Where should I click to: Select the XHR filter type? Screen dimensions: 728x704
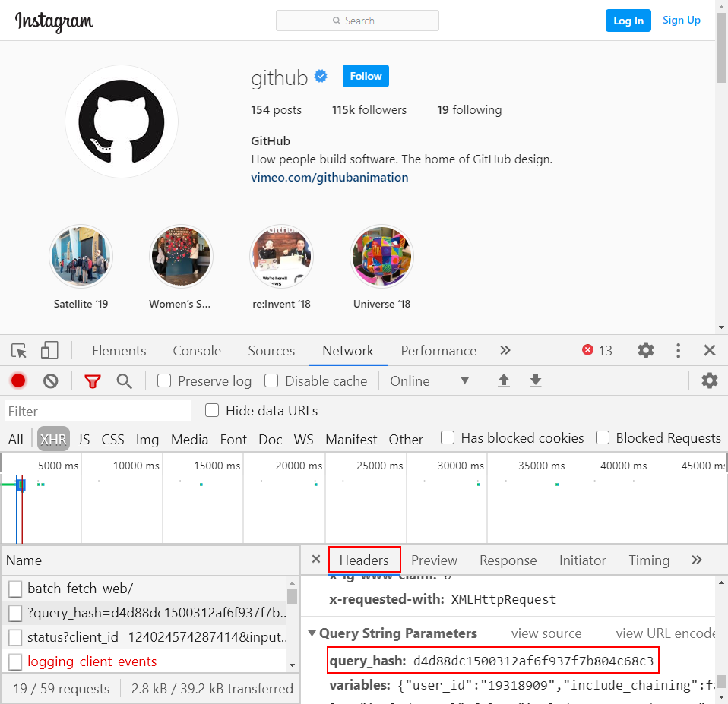tap(53, 438)
